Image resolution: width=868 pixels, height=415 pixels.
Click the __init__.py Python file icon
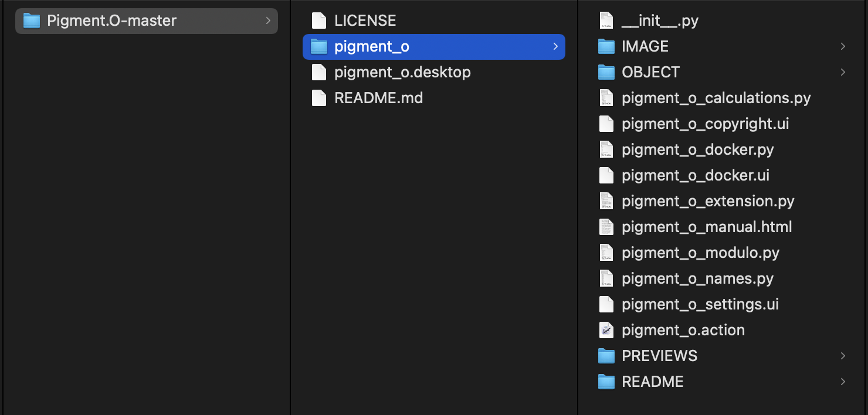(x=606, y=21)
